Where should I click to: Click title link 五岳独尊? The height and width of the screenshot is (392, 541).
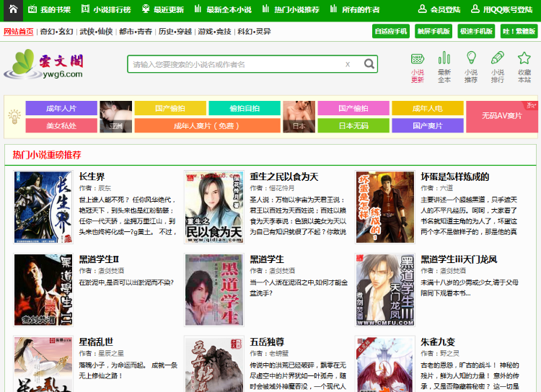[267, 342]
